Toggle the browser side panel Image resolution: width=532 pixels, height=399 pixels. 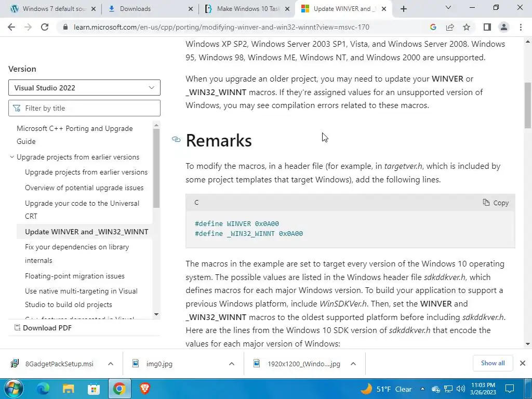[487, 27]
